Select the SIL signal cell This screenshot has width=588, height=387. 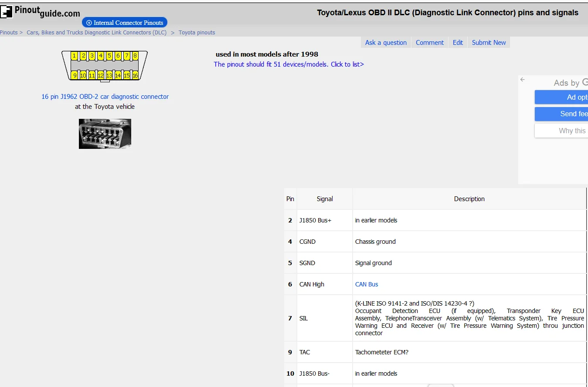(325, 318)
